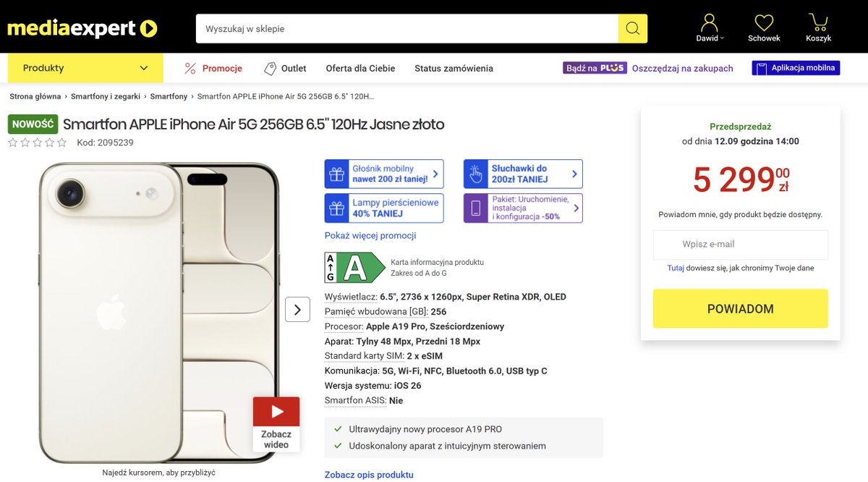The width and height of the screenshot is (868, 482).
Task: Click the Promocje percent icon
Action: coord(190,68)
